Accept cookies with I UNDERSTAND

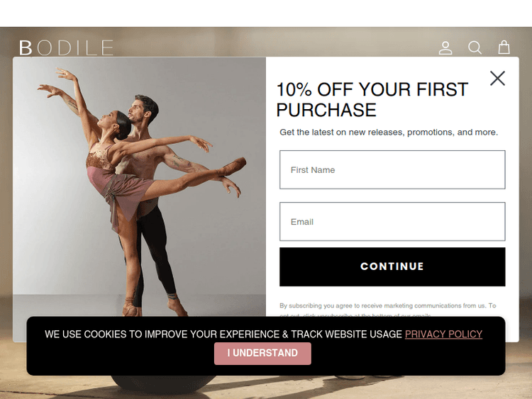pyautogui.click(x=262, y=353)
